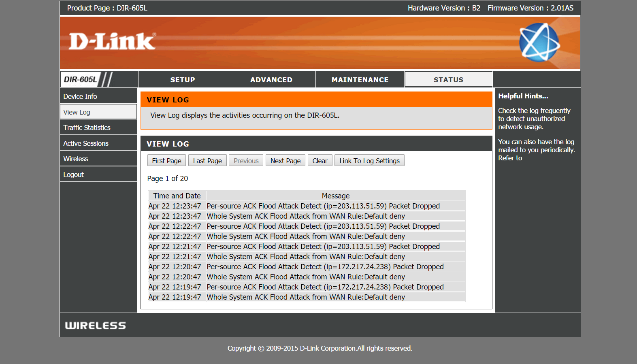This screenshot has width=637, height=364.
Task: Select View Log in the sidebar
Action: coord(98,112)
